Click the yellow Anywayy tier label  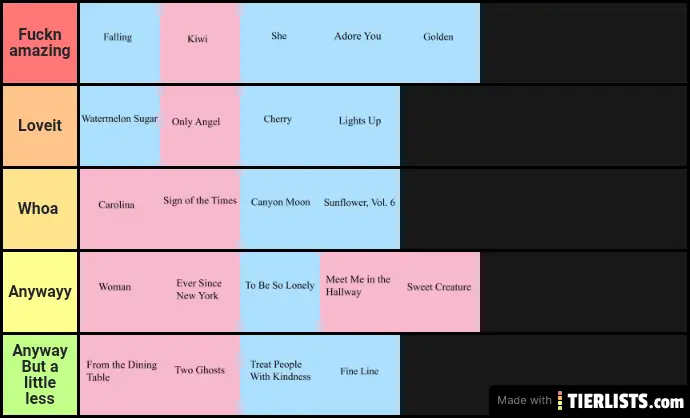tap(40, 292)
